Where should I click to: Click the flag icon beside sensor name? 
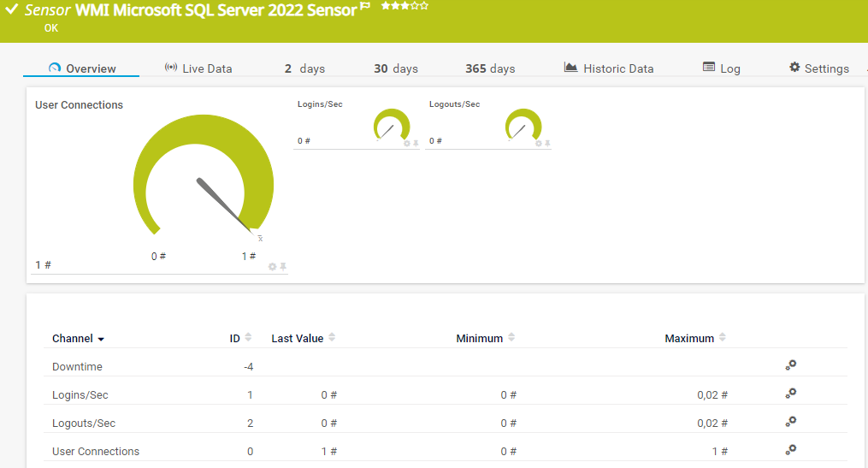(365, 7)
